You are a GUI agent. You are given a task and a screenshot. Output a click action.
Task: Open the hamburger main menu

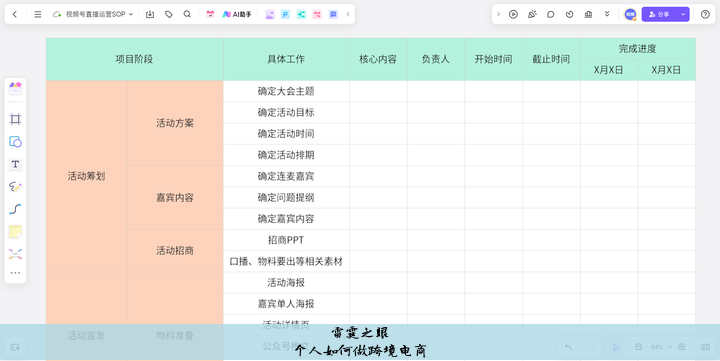pyautogui.click(x=38, y=14)
